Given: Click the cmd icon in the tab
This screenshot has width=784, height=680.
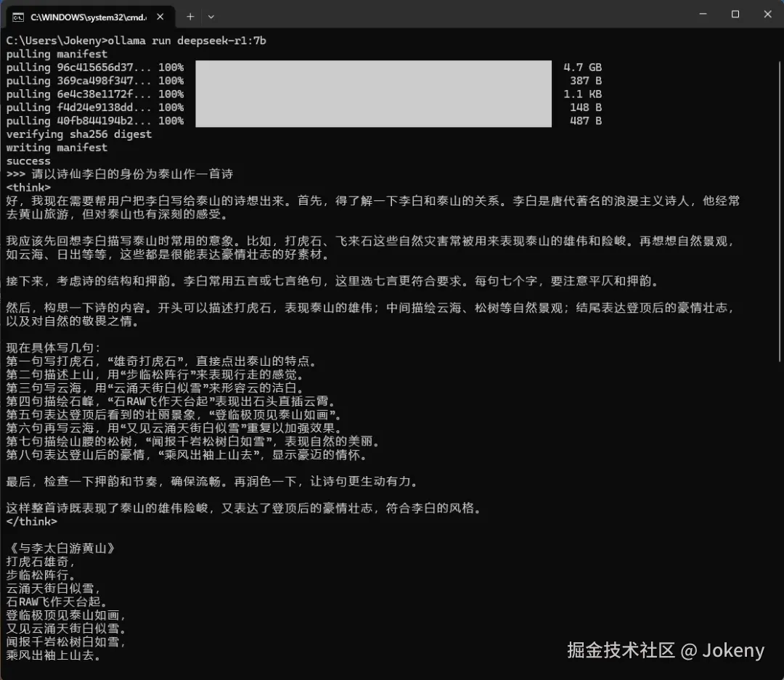Looking at the screenshot, I should 18,17.
